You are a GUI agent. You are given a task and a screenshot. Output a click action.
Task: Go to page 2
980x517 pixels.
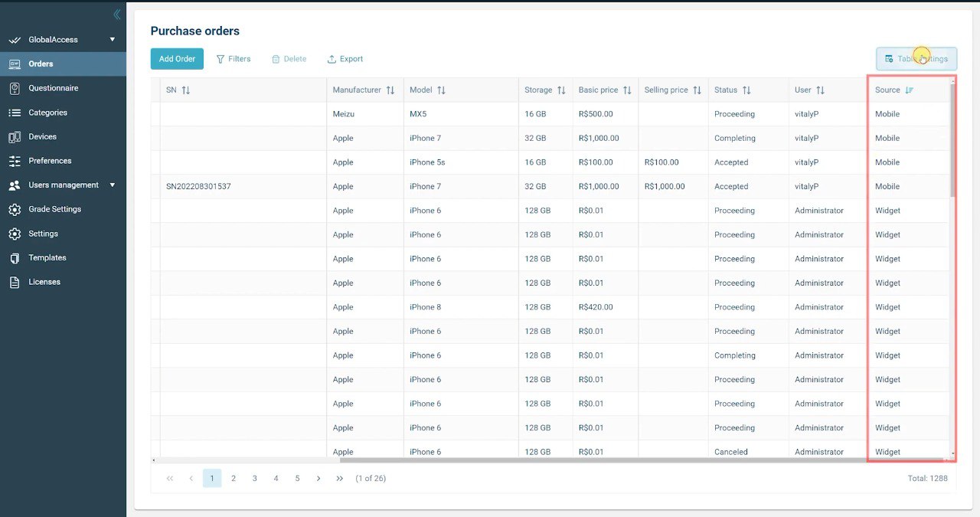click(x=234, y=479)
